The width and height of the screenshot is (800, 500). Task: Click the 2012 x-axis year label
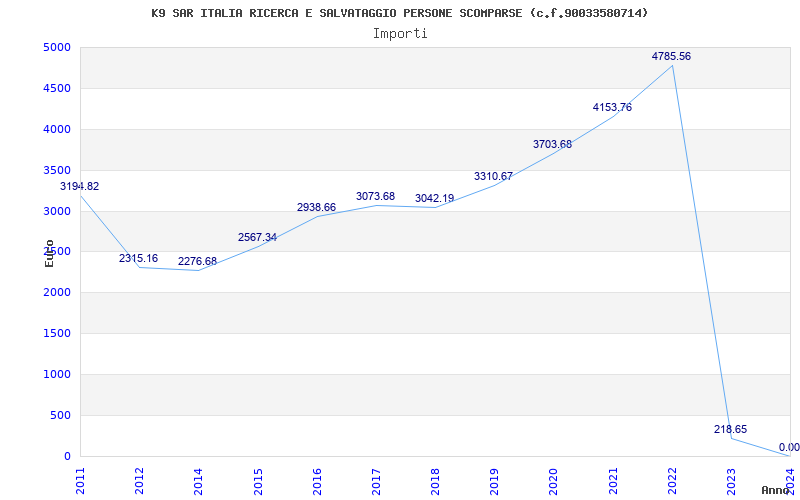tap(139, 481)
